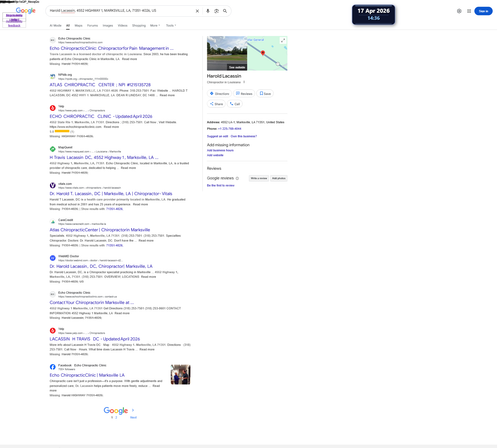Click the Facebook result photo thumbnail
Viewport: 500px width, 448px height.
(x=180, y=375)
